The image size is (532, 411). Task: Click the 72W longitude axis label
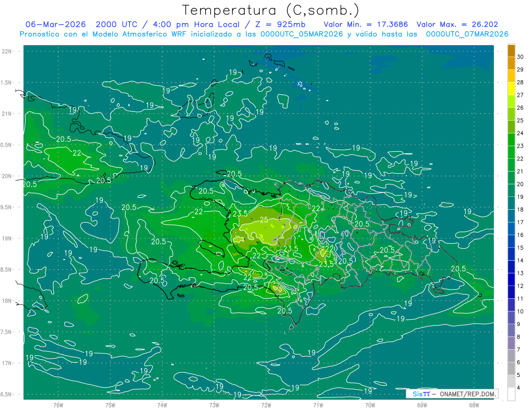(x=266, y=405)
